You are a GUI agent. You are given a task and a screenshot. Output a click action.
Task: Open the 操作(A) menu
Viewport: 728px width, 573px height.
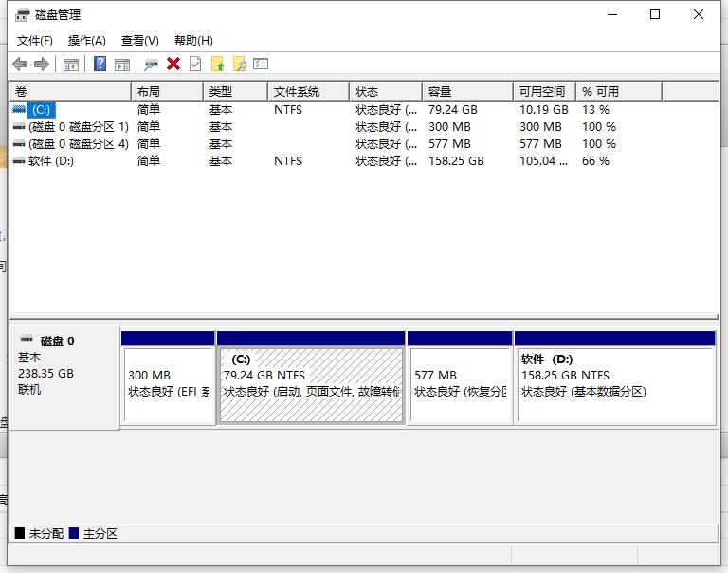coord(87,41)
